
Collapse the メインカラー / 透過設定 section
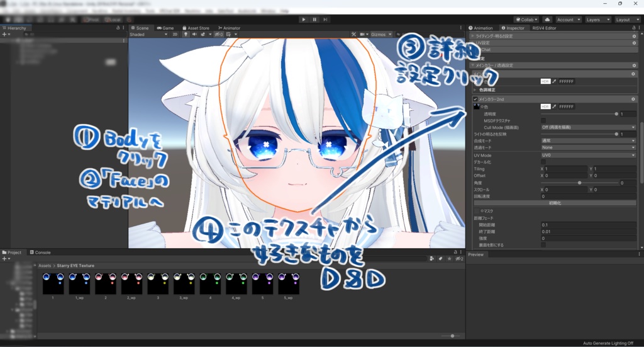(473, 65)
